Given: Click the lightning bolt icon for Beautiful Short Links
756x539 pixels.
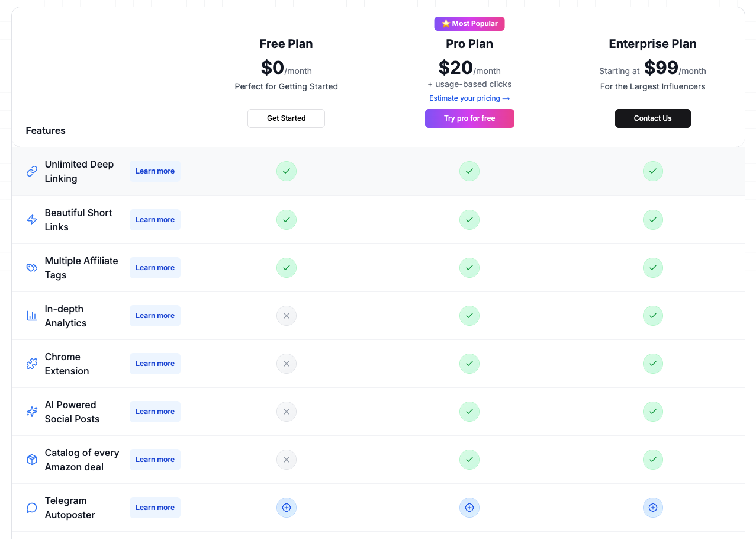Looking at the screenshot, I should click(32, 220).
